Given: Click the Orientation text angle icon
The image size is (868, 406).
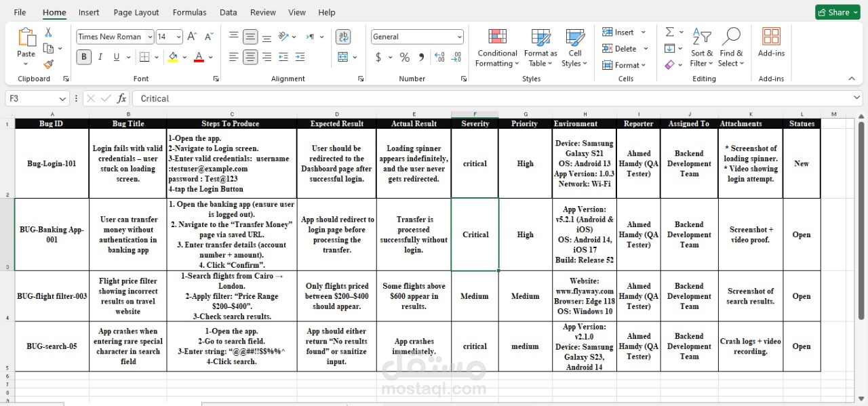Looking at the screenshot, I should [x=283, y=37].
